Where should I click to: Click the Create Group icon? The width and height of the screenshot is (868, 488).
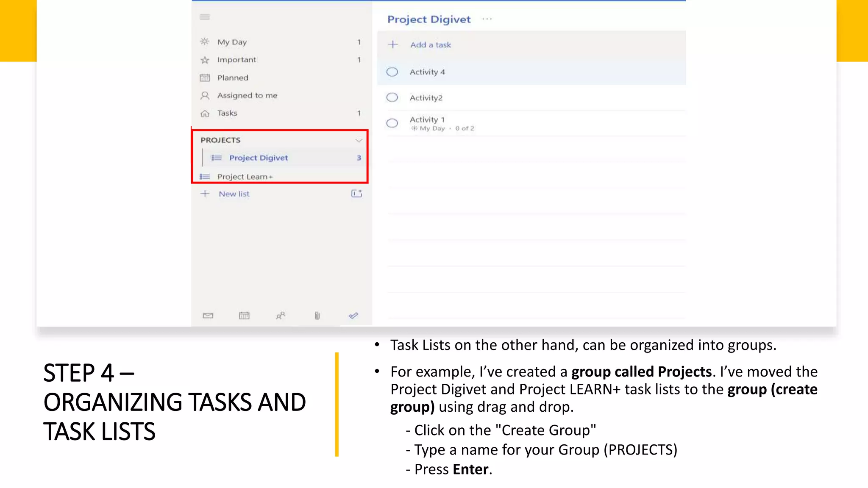pyautogui.click(x=356, y=194)
